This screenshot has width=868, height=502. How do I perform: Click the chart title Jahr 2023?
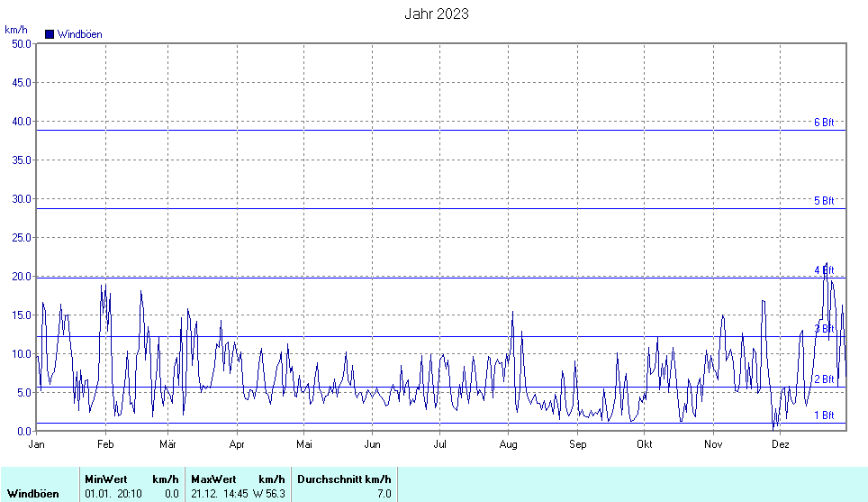tap(437, 14)
